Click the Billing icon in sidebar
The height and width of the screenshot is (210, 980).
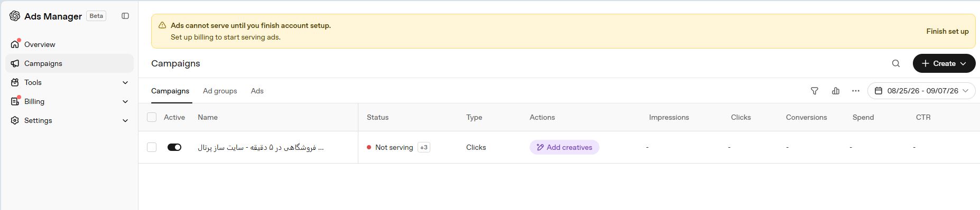[x=15, y=101]
